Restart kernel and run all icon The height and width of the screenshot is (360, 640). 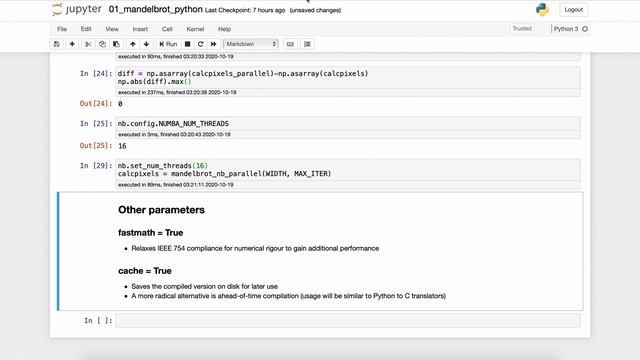[213, 44]
